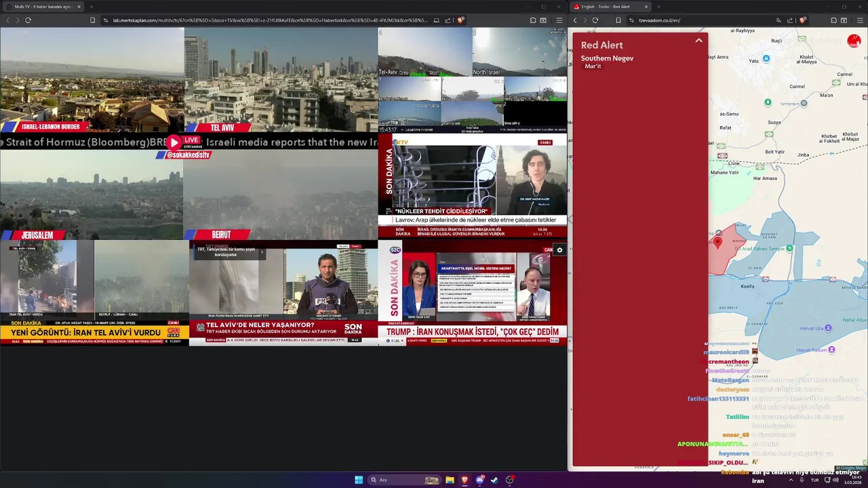The image size is (868, 488).
Task: Open the Brave main menu in the Multi TV window
Action: click(559, 20)
